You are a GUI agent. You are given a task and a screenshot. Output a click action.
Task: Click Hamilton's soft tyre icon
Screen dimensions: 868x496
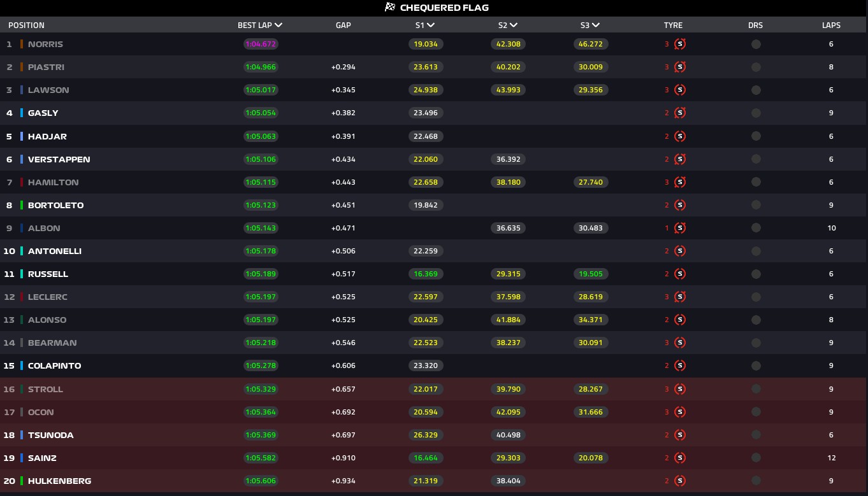(680, 182)
